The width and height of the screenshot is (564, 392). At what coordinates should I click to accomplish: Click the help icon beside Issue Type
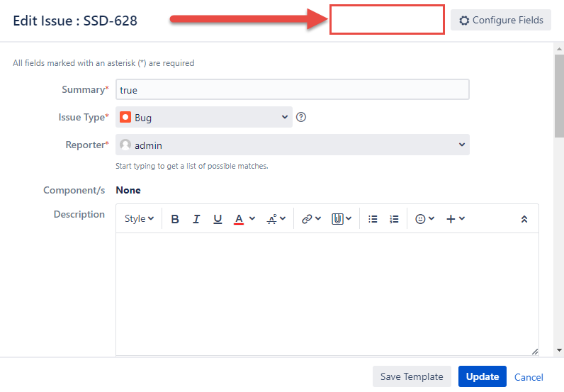click(301, 117)
